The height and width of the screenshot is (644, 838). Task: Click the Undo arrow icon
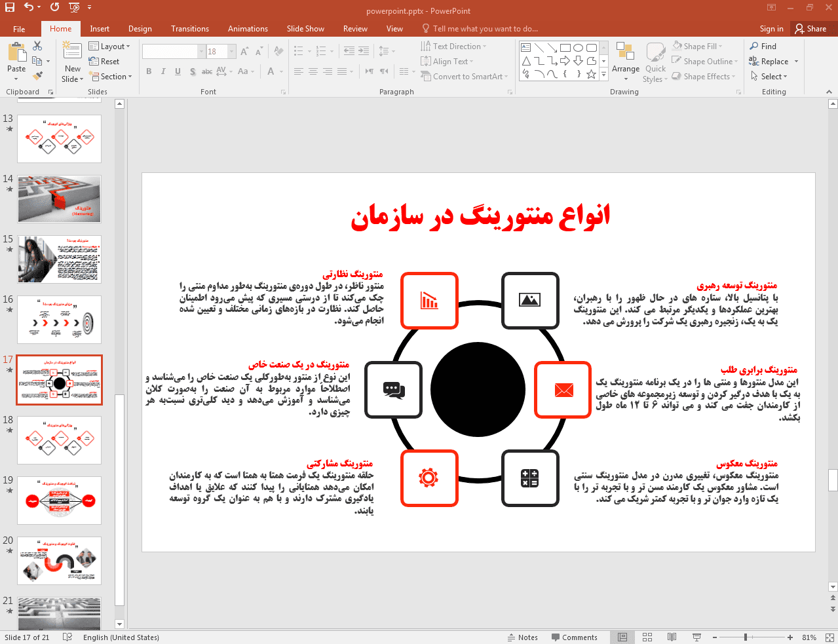(29, 7)
